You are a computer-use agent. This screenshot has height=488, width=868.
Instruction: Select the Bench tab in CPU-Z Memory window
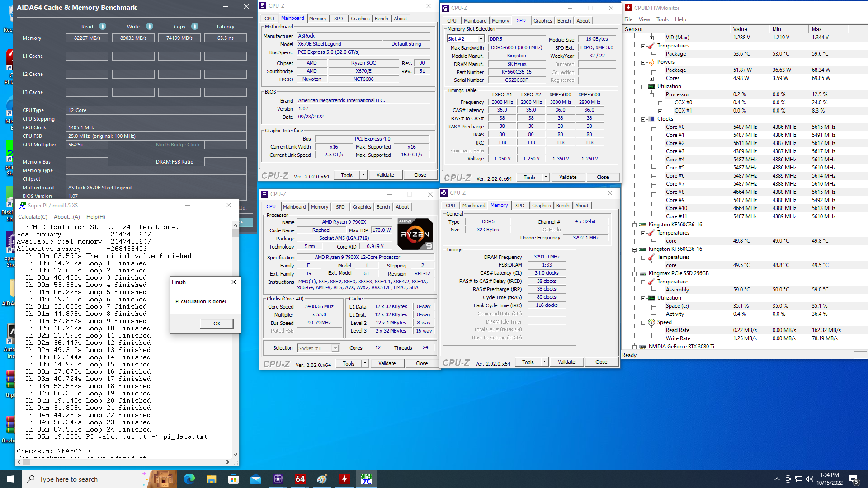tap(562, 206)
